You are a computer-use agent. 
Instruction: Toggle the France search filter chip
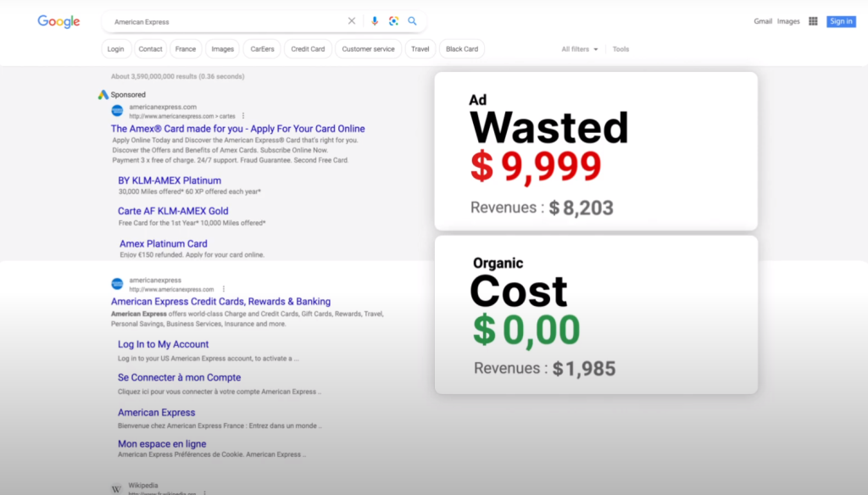(x=185, y=48)
